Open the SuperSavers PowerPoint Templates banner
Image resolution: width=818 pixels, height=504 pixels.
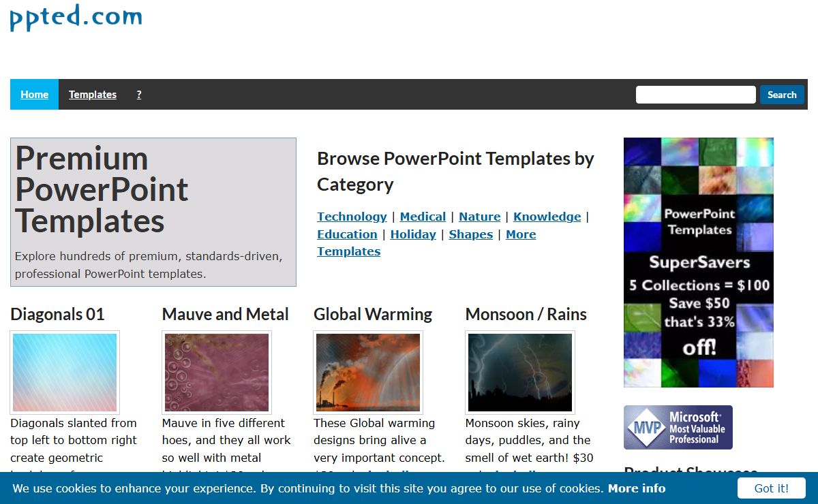point(699,262)
